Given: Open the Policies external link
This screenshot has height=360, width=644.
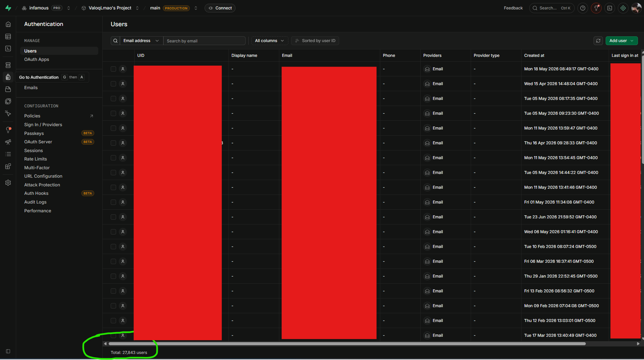Looking at the screenshot, I should [x=59, y=116].
